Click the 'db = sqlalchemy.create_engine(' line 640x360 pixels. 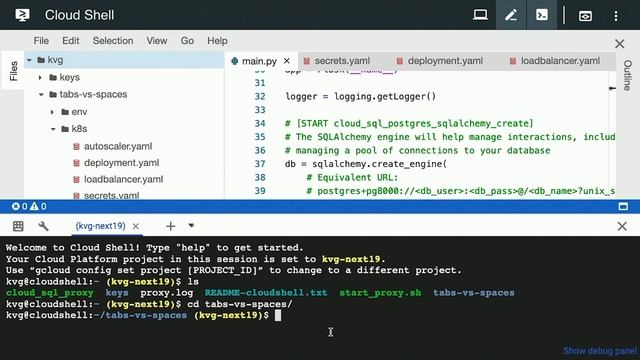click(x=366, y=164)
